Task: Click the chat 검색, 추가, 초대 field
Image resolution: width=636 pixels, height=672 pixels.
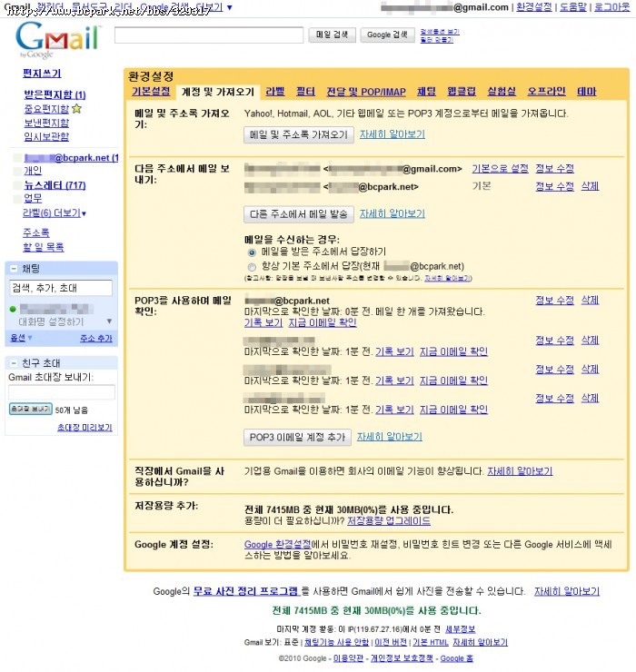Action: click(x=61, y=288)
